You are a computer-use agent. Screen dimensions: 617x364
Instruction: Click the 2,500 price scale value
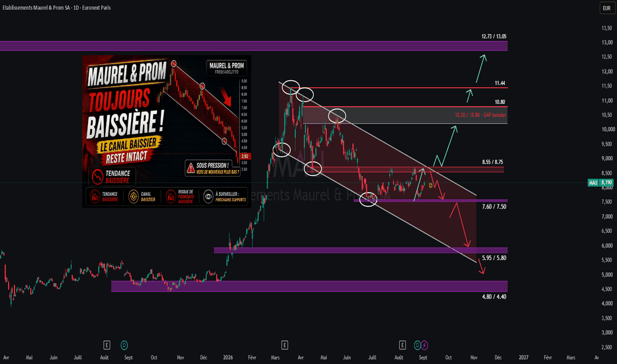(x=607, y=347)
